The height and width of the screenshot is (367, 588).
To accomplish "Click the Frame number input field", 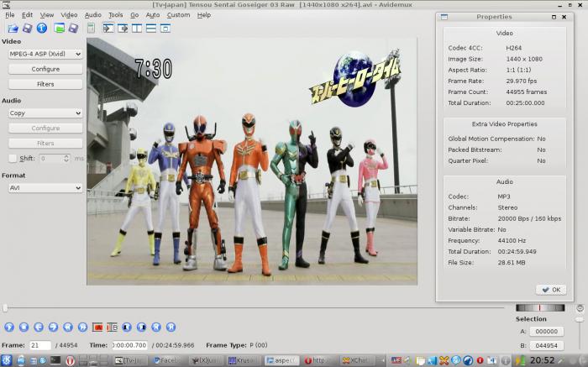I will (40, 345).
